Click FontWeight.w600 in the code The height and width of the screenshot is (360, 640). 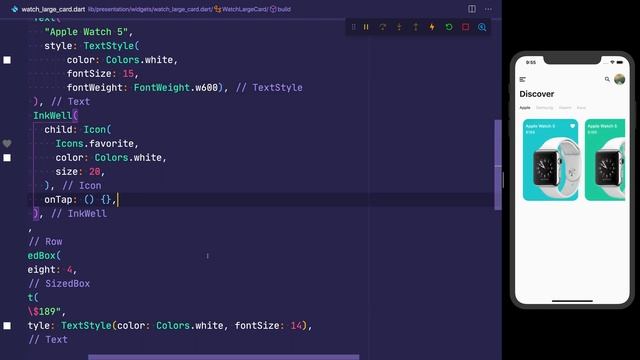pyautogui.click(x=176, y=88)
